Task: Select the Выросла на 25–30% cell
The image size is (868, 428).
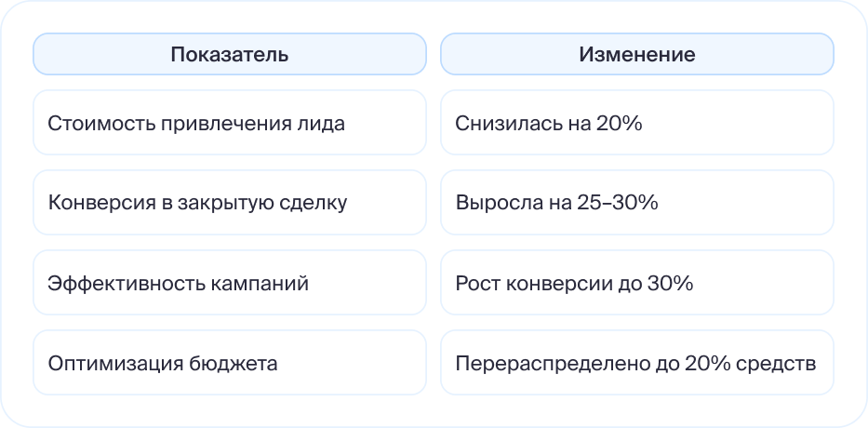Action: [636, 203]
